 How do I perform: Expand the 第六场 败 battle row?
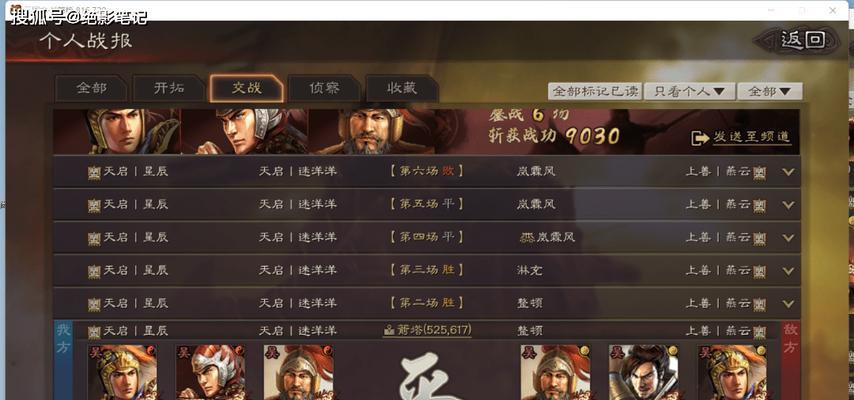tap(426, 172)
